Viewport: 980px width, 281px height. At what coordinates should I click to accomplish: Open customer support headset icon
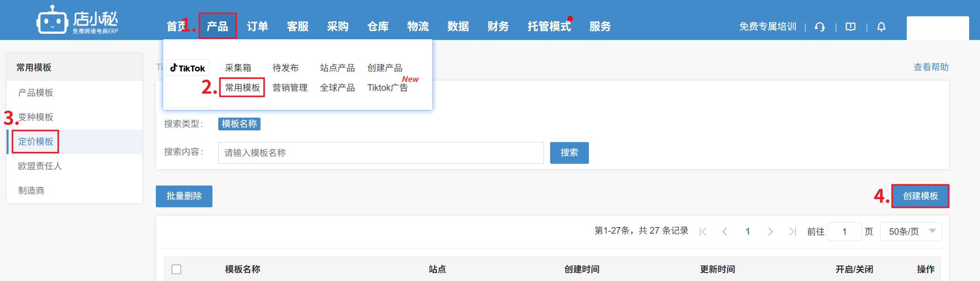820,26
